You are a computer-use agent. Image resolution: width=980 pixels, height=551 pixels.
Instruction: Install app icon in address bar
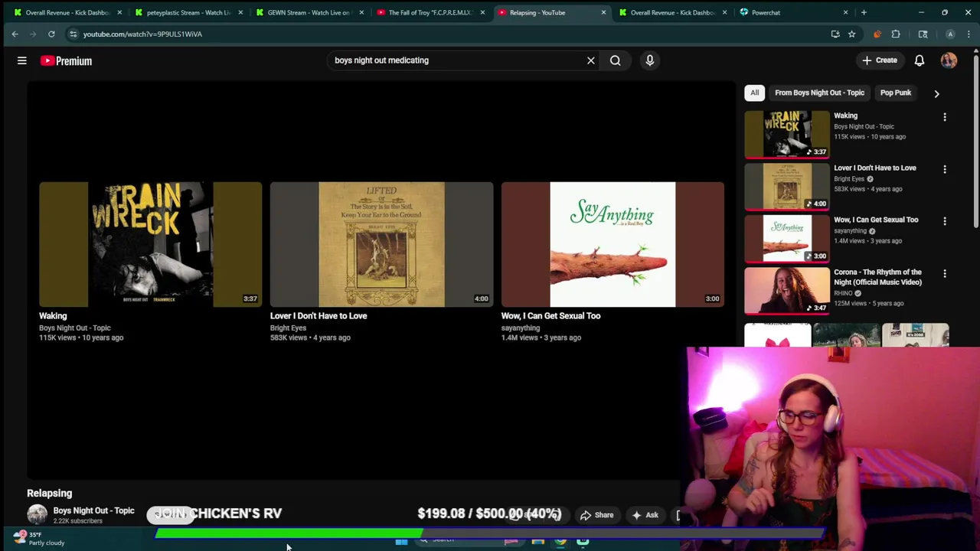point(835,34)
